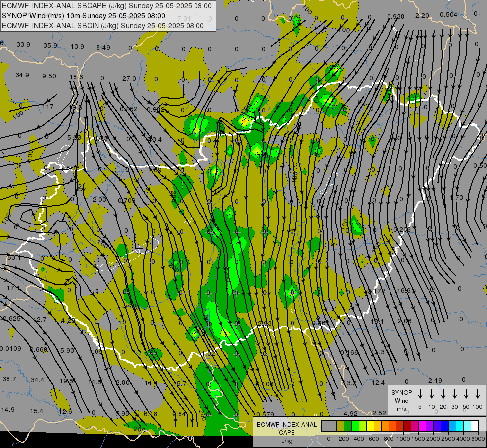Click the map value 15.4
Viewport: 487px width, 448px height.
click(37, 411)
